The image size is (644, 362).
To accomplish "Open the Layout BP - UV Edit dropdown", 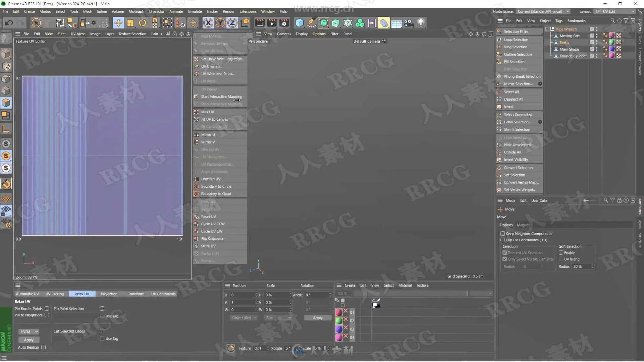I will click(x=614, y=11).
